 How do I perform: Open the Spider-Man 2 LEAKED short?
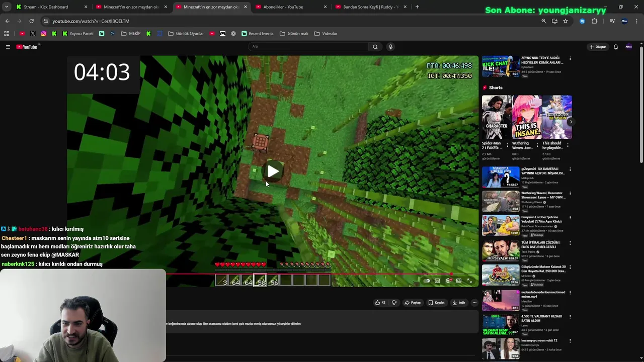click(x=496, y=117)
